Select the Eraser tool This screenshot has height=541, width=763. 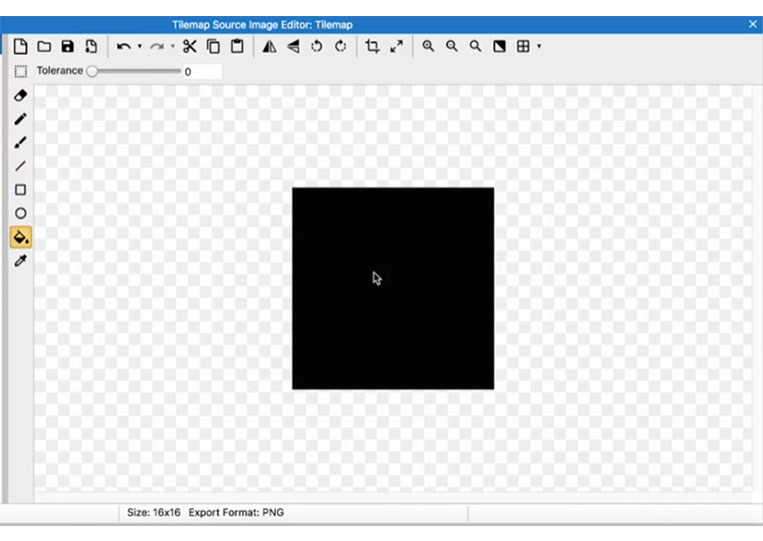(20, 95)
